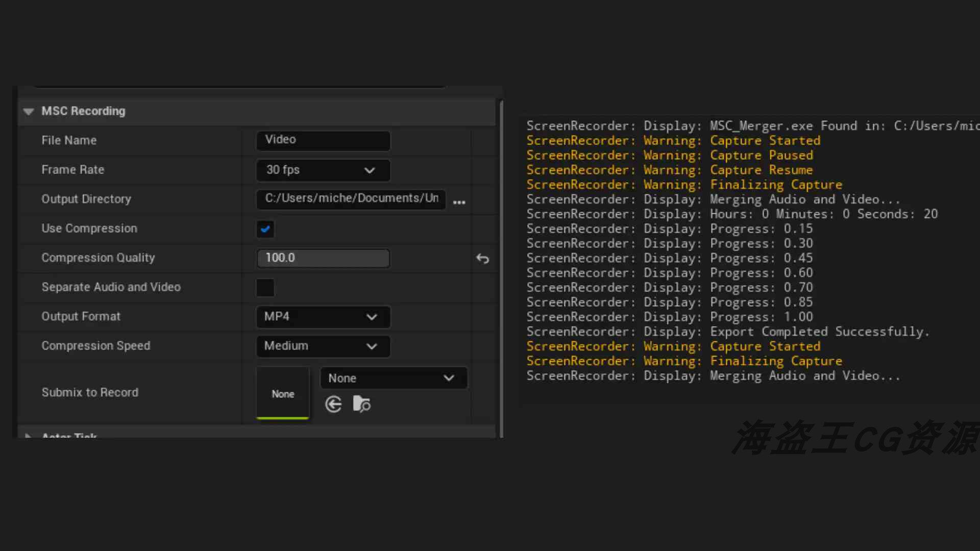Open the Frame Rate 30 fps dropdown
980x551 pixels.
323,170
